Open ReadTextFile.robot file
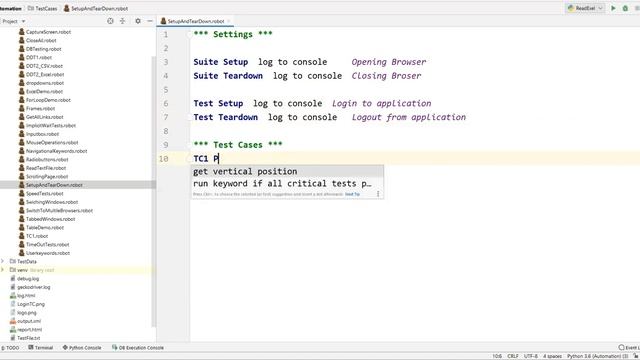The image size is (640, 360). tap(42, 168)
